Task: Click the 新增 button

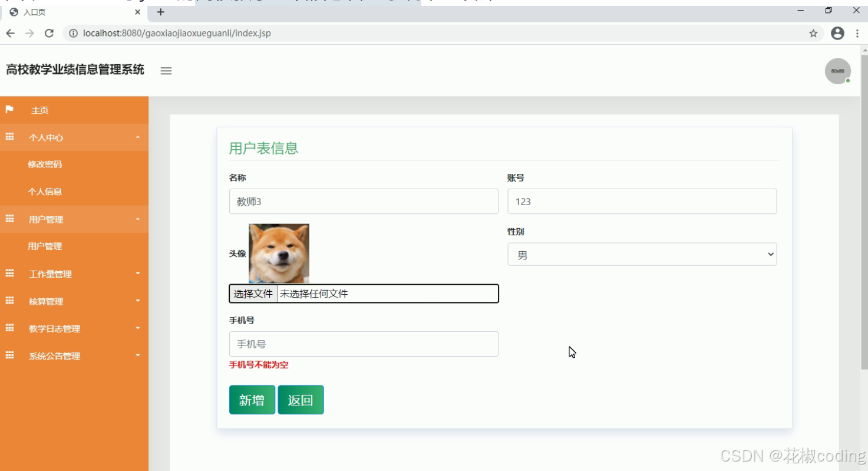Action: click(252, 399)
